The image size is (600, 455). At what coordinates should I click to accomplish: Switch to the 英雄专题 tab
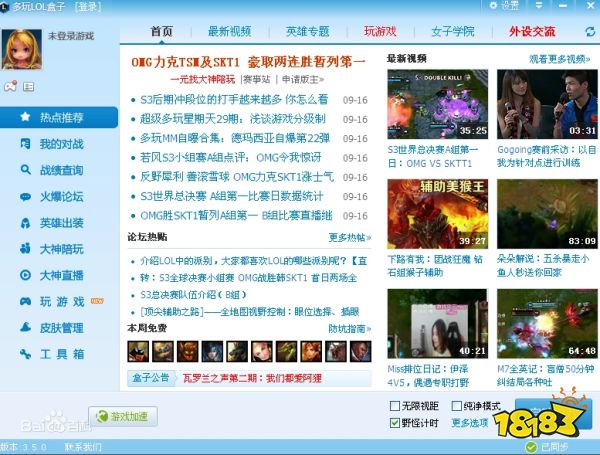coord(308,31)
